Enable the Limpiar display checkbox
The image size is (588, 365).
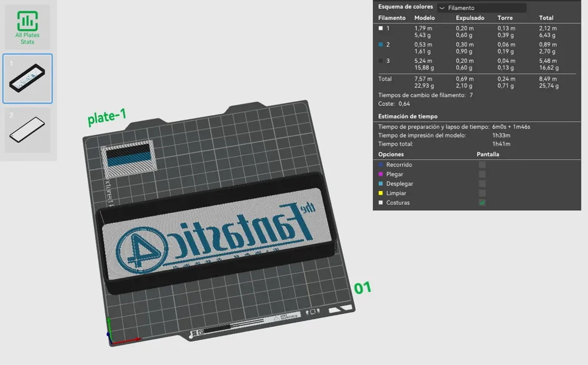tap(482, 193)
